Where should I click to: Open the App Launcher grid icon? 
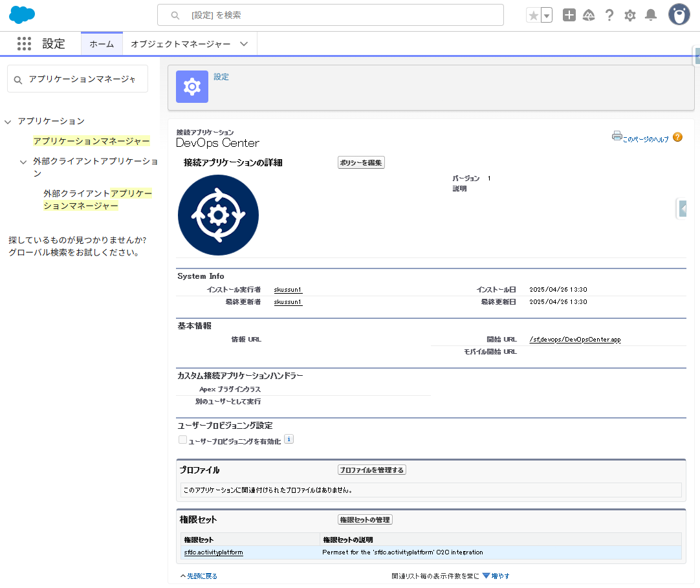pos(24,44)
